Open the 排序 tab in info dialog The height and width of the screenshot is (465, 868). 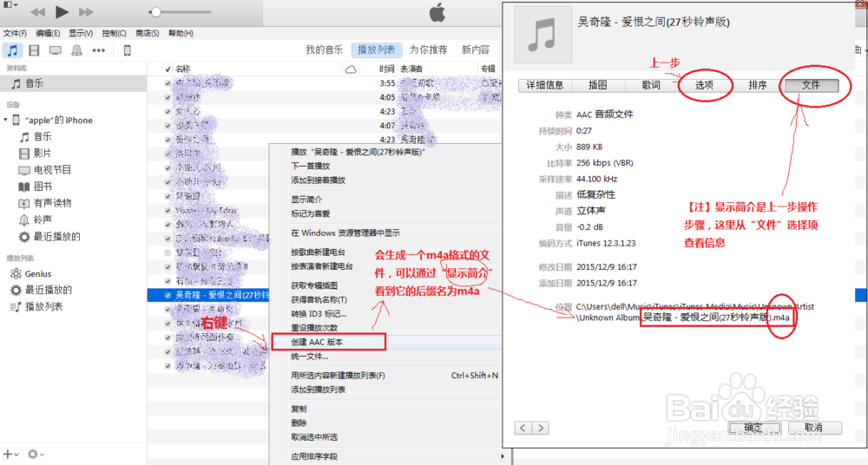pos(757,85)
